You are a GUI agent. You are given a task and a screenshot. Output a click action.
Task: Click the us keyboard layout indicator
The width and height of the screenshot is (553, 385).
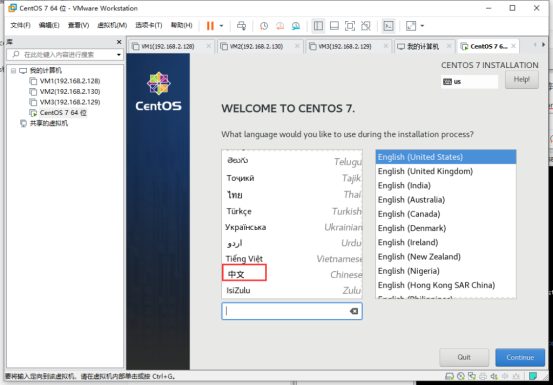click(469, 82)
